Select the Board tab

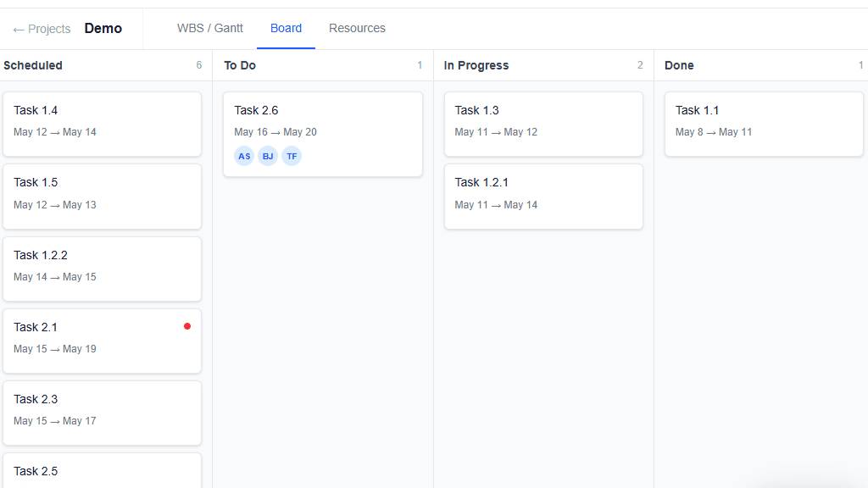(x=286, y=28)
